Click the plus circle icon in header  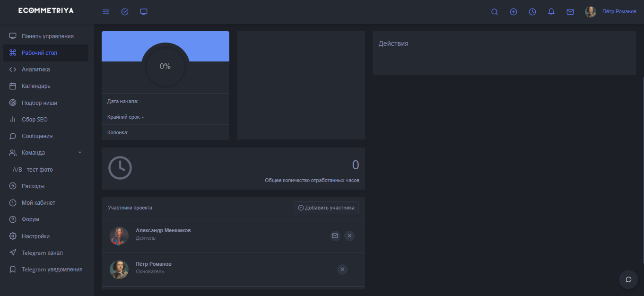tap(513, 12)
